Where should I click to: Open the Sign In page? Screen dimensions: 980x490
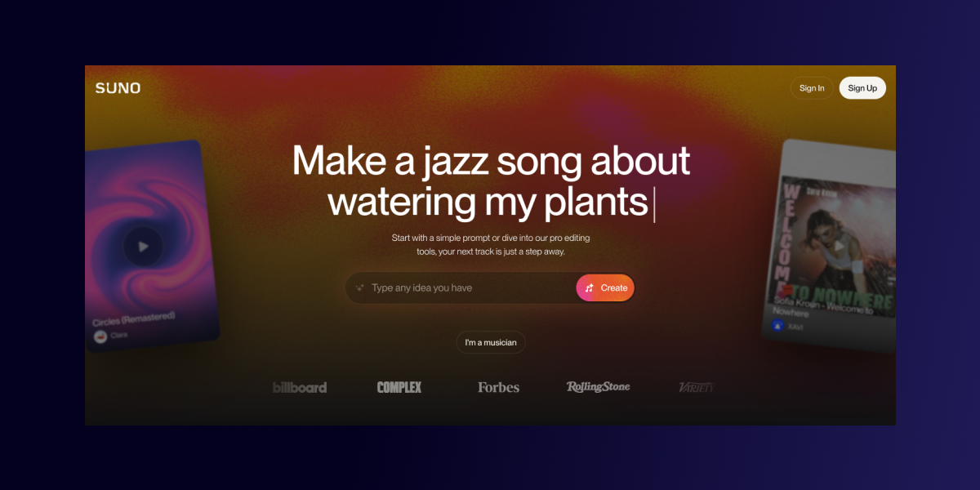pyautogui.click(x=812, y=88)
